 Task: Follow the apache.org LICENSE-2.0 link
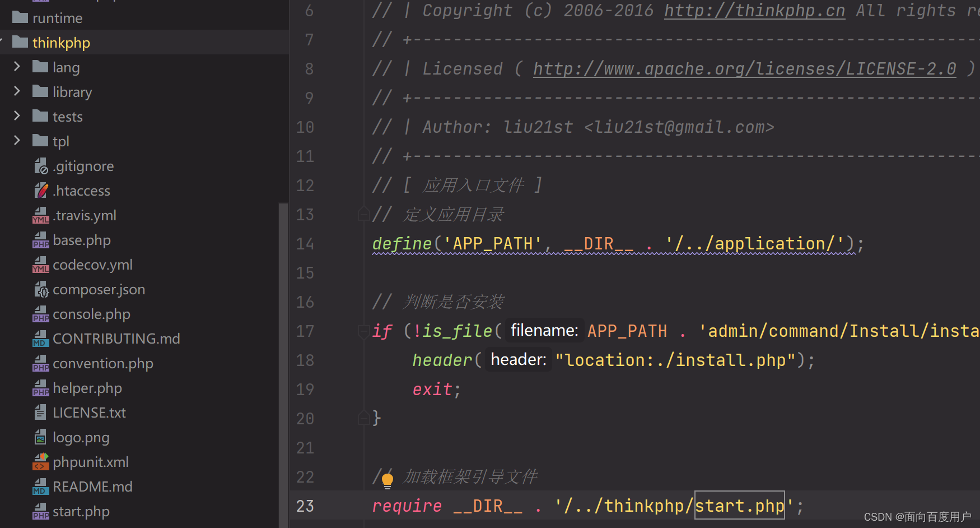[744, 68]
